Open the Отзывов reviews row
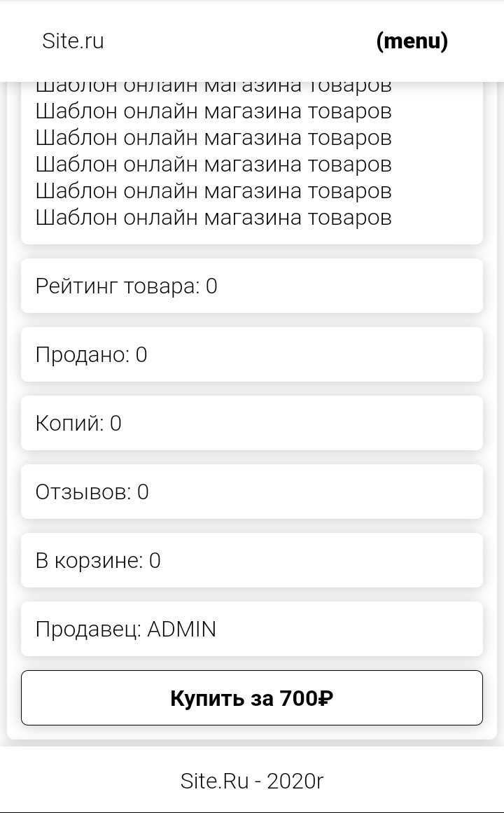Image resolution: width=504 pixels, height=813 pixels. (251, 492)
